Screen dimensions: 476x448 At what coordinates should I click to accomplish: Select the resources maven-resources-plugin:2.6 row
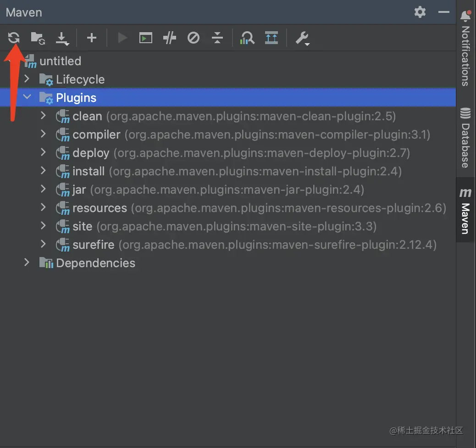point(227,208)
